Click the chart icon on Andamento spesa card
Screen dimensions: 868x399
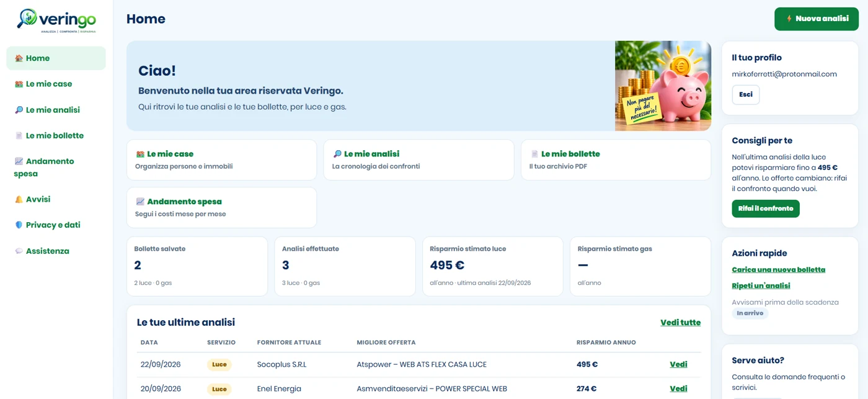click(140, 202)
